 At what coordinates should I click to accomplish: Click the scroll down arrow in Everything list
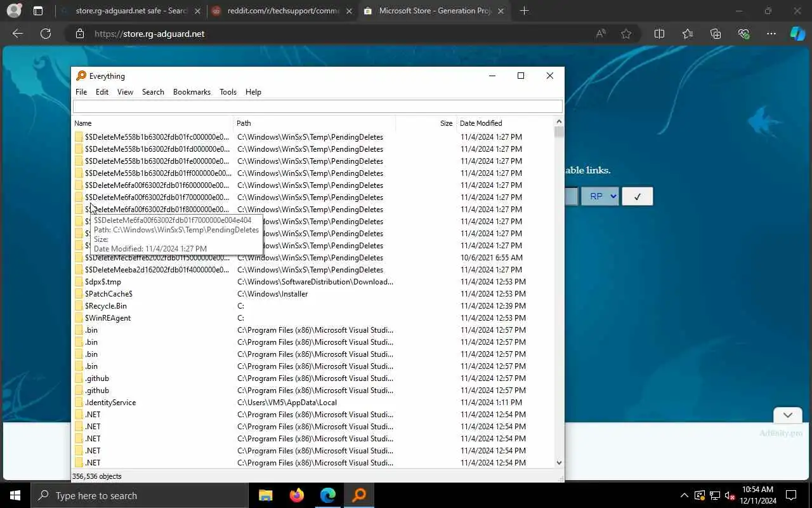pyautogui.click(x=559, y=463)
